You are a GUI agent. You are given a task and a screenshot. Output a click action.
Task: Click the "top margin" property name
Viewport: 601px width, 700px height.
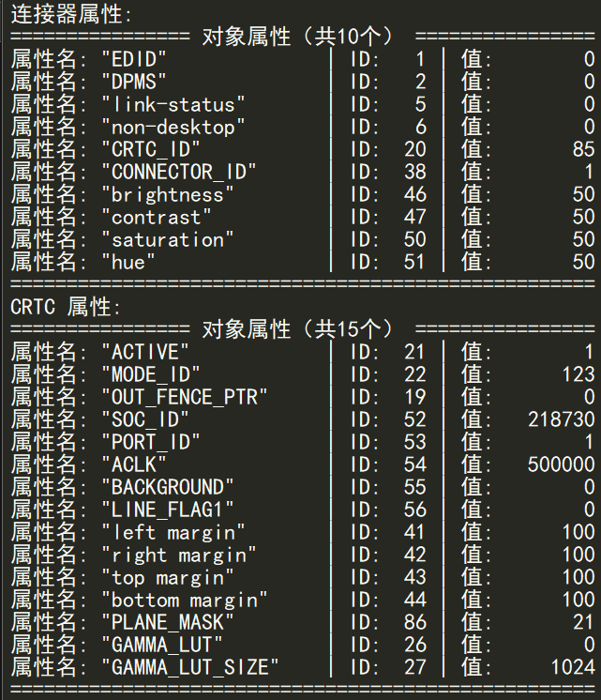[x=168, y=577]
